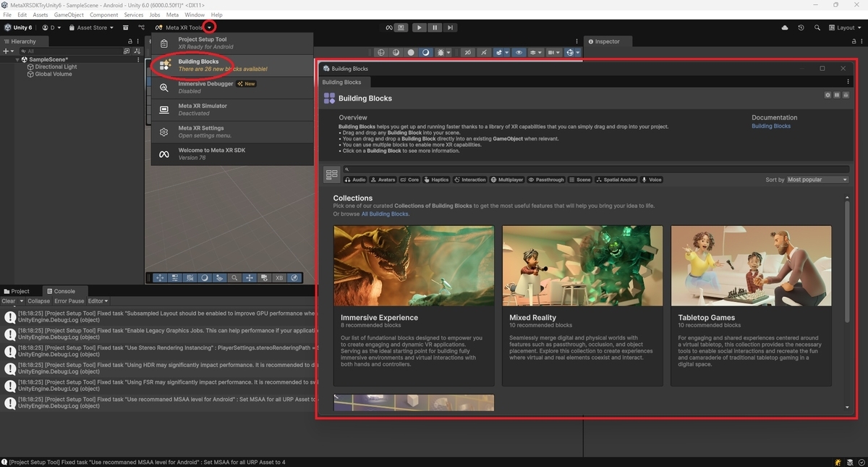The image size is (868, 467).
Task: Click the Unity cloud icon
Action: click(x=785, y=28)
